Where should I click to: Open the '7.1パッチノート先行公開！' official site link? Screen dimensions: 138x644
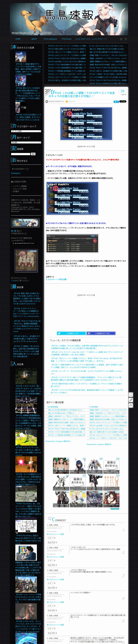pos(57,279)
